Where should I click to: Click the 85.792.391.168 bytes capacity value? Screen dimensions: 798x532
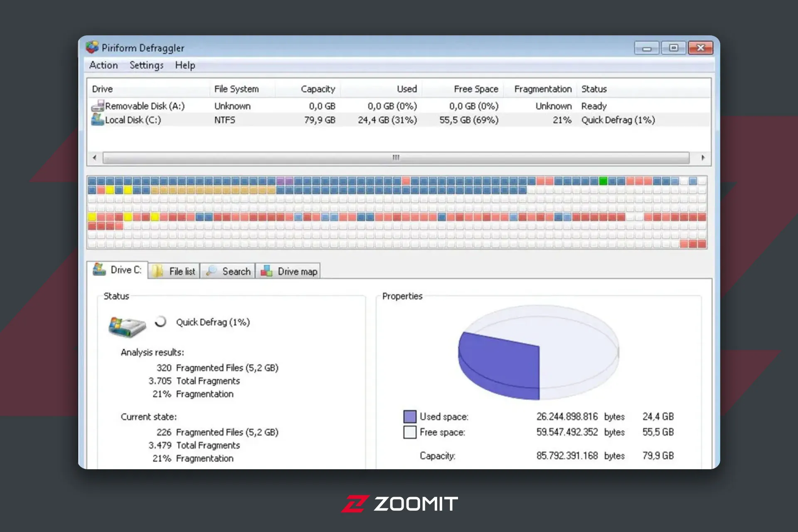click(580, 456)
